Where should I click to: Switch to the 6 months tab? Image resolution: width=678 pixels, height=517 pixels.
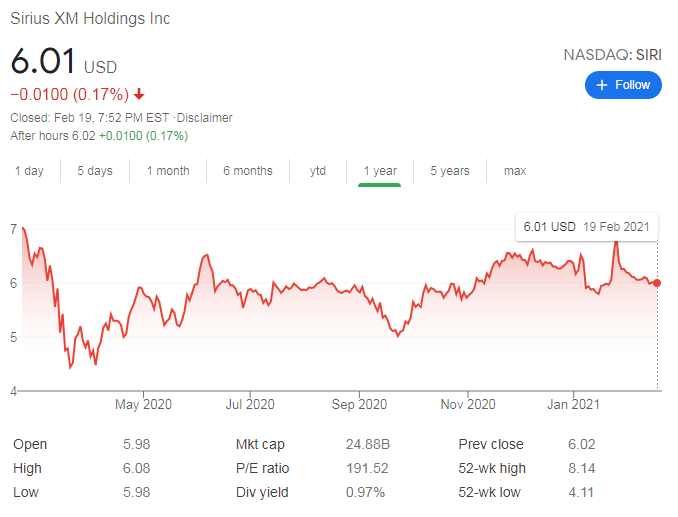pyautogui.click(x=248, y=171)
